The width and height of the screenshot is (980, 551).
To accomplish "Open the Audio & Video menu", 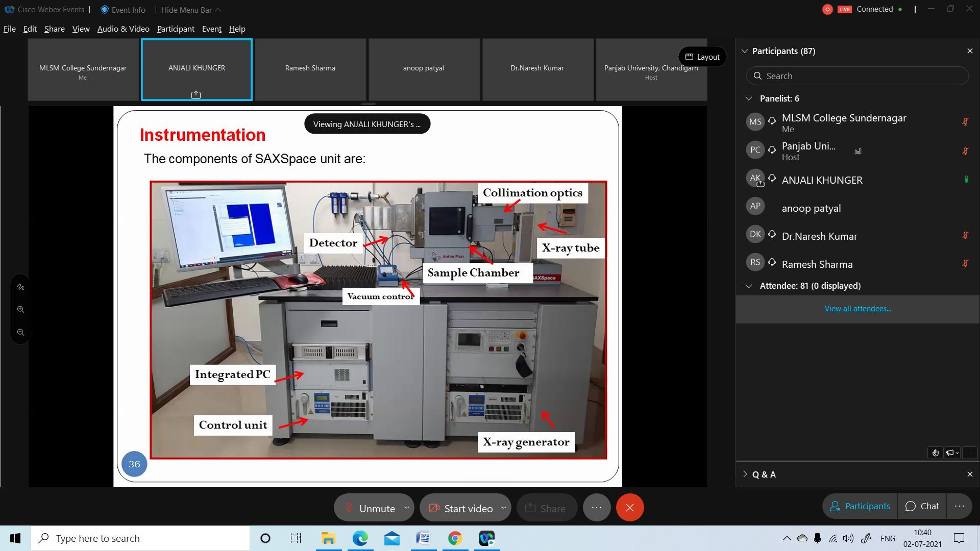I will coord(123,29).
